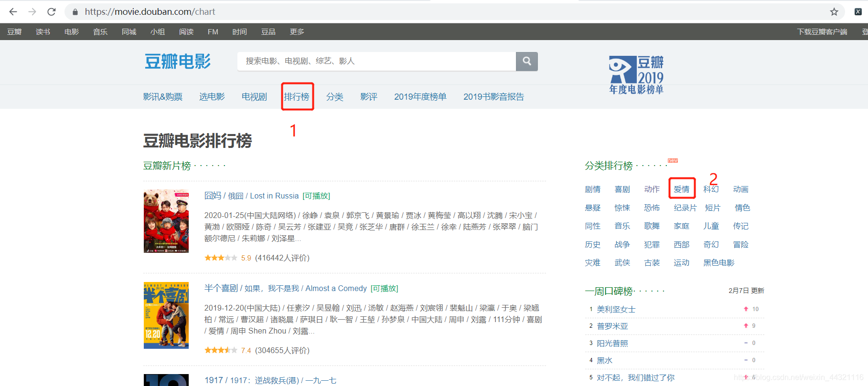Screen dimensions: 868x386
Task: Click the browser back arrow
Action: [x=13, y=11]
